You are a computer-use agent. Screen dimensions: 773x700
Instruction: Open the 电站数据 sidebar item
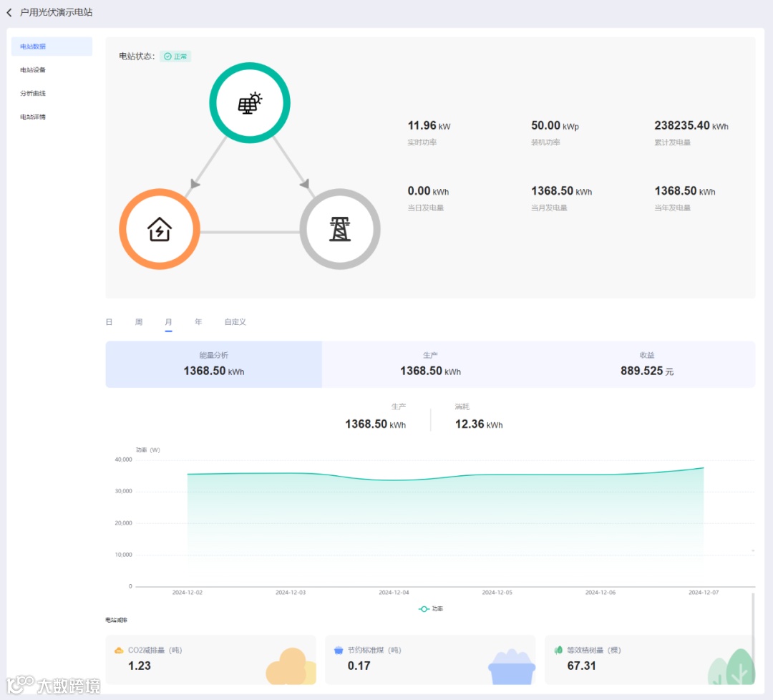(52, 47)
